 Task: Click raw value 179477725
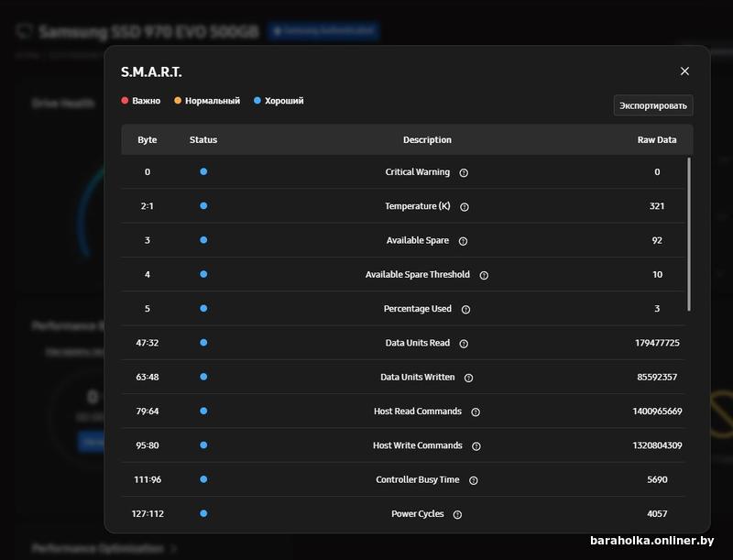(x=657, y=343)
